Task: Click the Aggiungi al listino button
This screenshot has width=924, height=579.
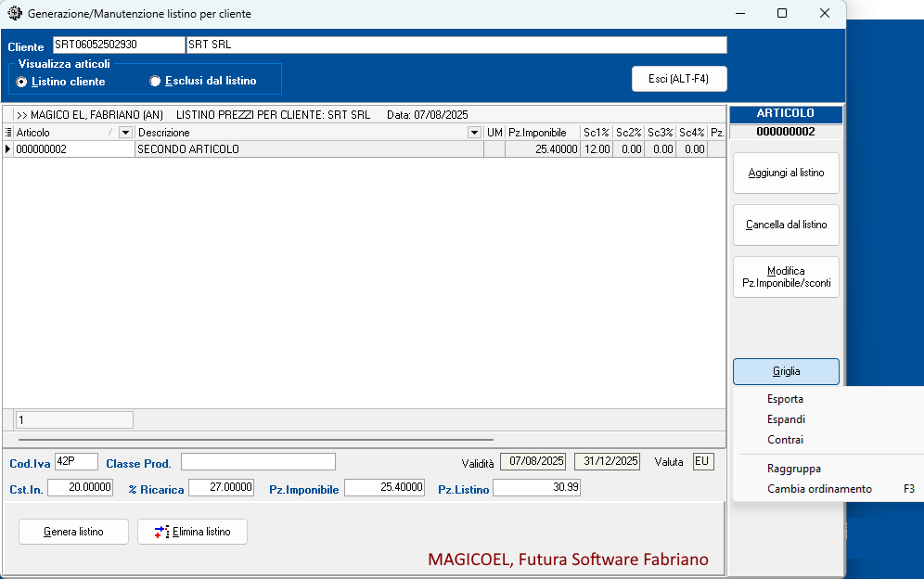Action: [786, 173]
